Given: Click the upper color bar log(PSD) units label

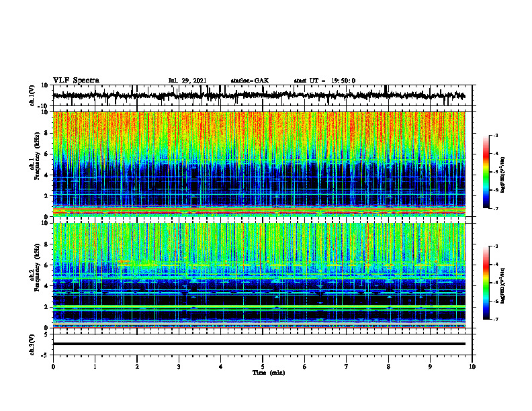Looking at the screenshot, I should point(504,175).
